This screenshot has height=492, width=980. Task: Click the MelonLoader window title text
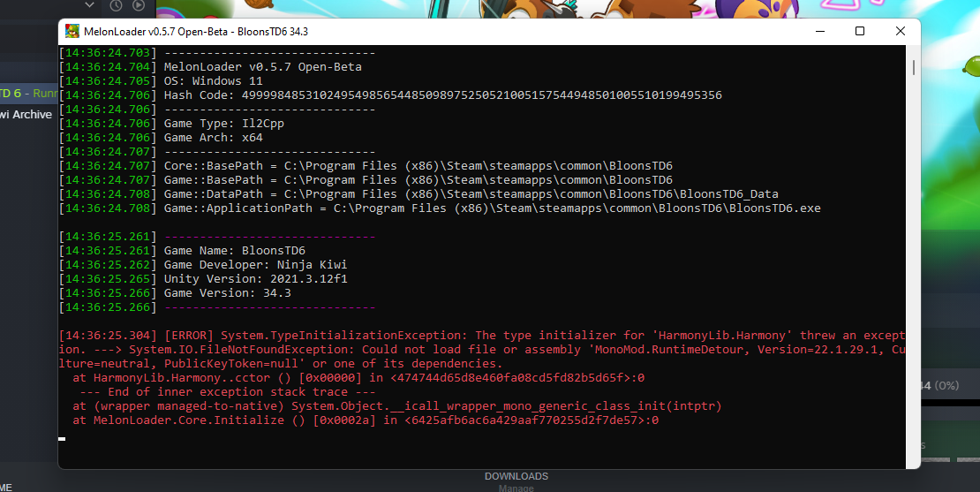pos(196,31)
